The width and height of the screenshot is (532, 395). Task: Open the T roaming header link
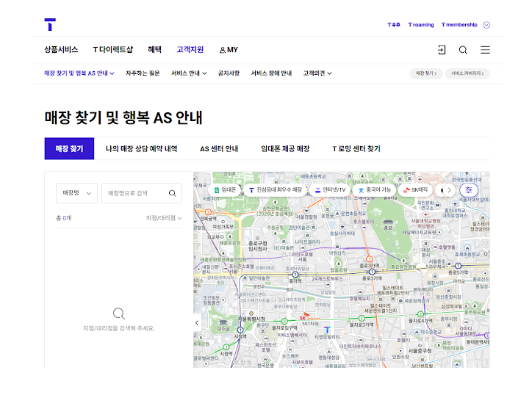tap(421, 25)
